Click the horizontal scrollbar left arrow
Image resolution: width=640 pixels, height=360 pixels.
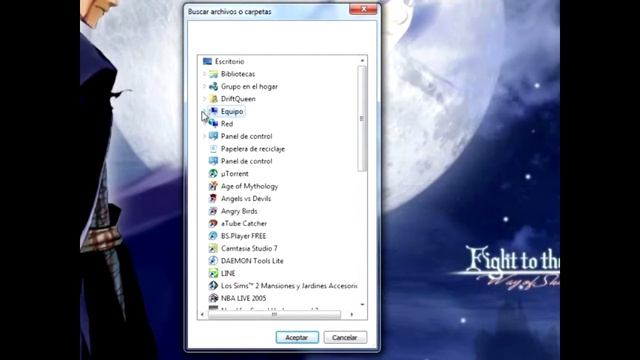pyautogui.click(x=202, y=314)
